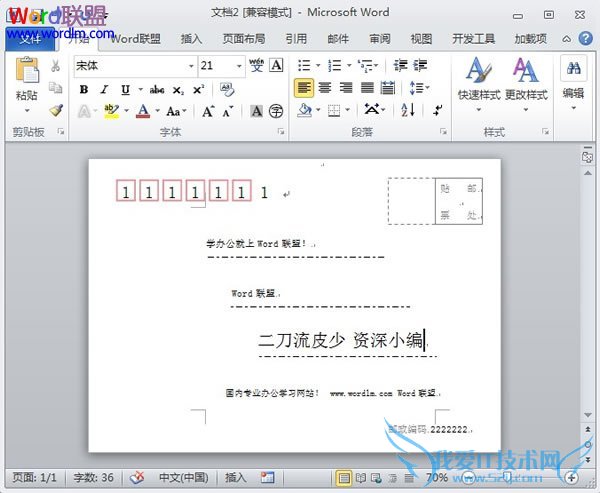Image resolution: width=600 pixels, height=493 pixels.
Task: Open paragraph shading paint bucket
Action: coord(305,111)
